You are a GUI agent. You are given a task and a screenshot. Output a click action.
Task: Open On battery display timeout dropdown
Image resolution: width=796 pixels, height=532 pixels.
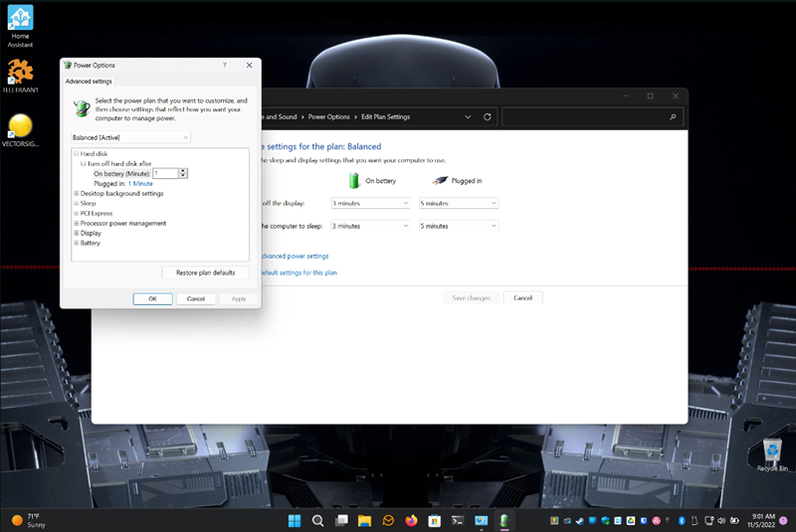369,203
